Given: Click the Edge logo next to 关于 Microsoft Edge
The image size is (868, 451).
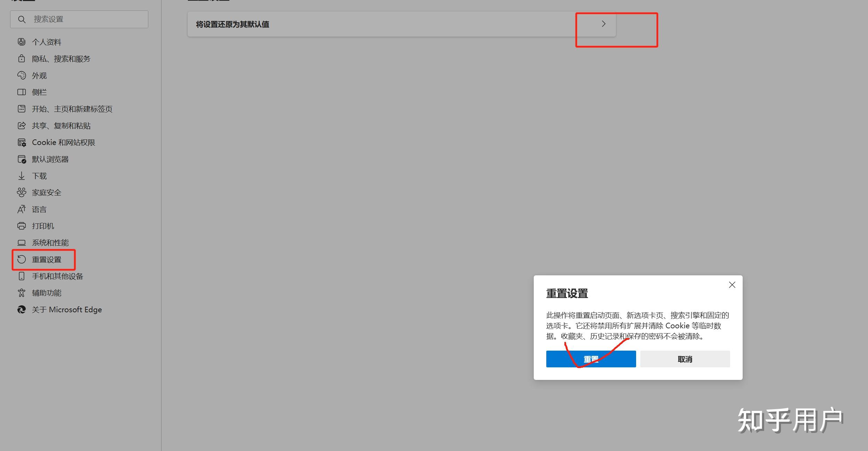Looking at the screenshot, I should point(22,309).
